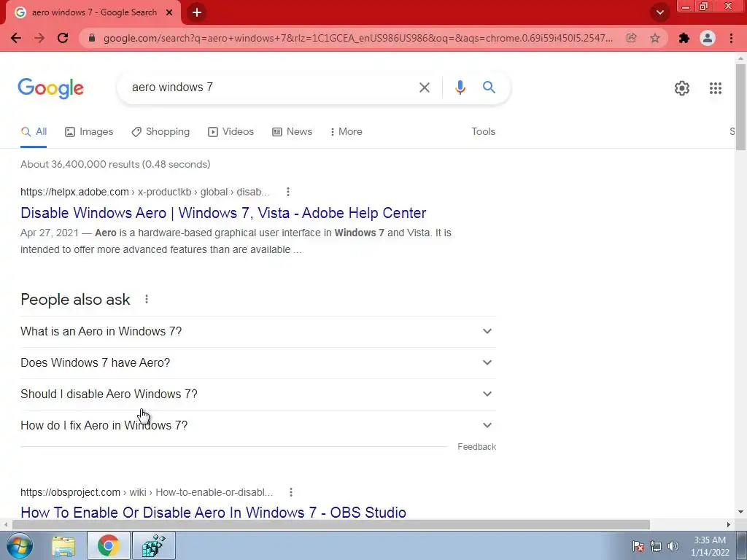747x560 pixels.
Task: Open a new tab with the plus button
Action: pyautogui.click(x=197, y=13)
